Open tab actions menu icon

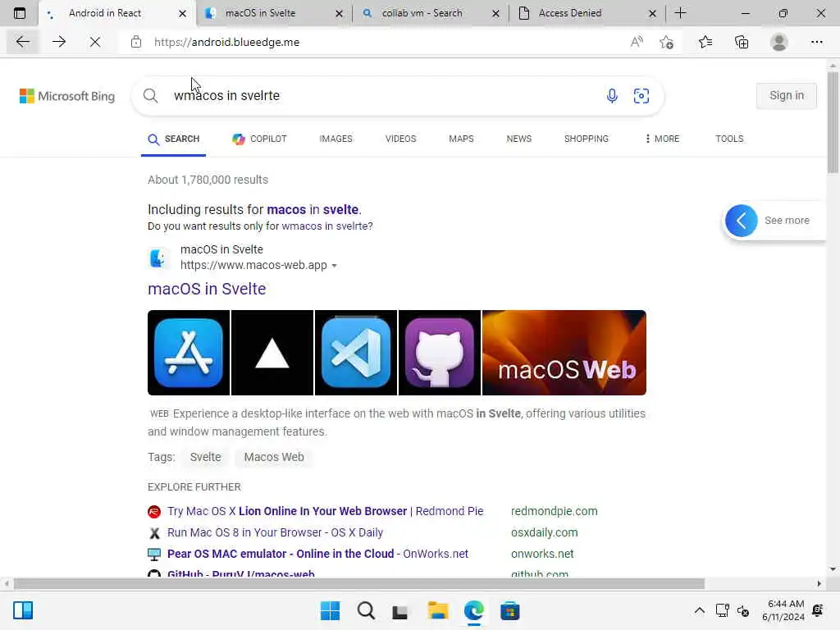pos(20,13)
